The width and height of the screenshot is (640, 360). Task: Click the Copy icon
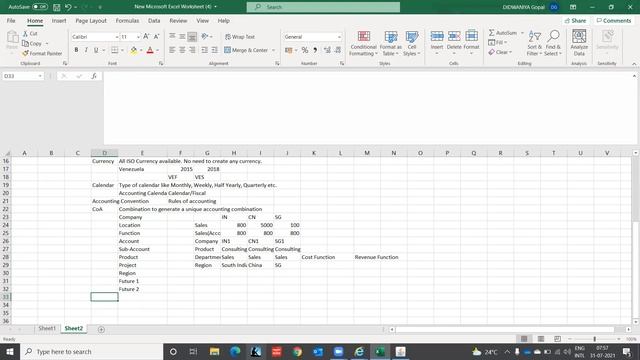25,43
